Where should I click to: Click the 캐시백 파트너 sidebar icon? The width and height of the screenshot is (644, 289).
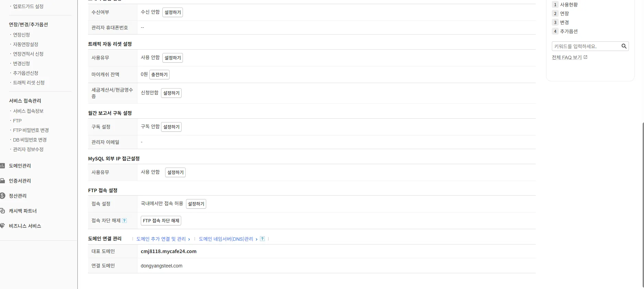point(2,211)
